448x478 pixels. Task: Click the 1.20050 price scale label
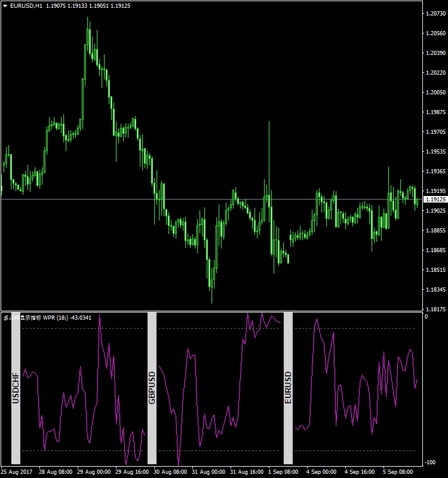click(x=435, y=93)
